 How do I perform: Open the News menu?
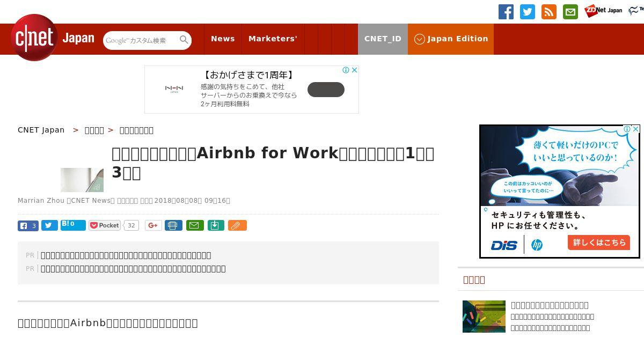point(223,39)
